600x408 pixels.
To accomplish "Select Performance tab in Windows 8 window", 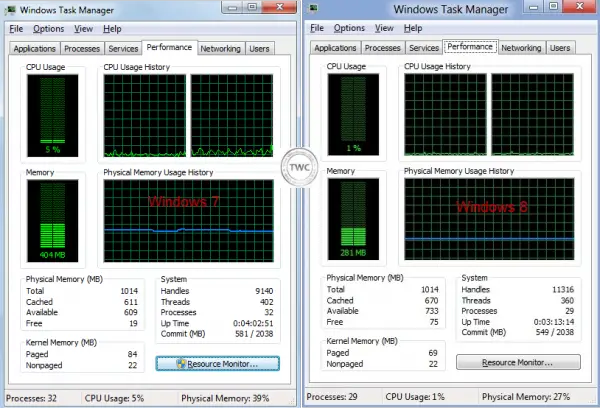I will click(470, 47).
